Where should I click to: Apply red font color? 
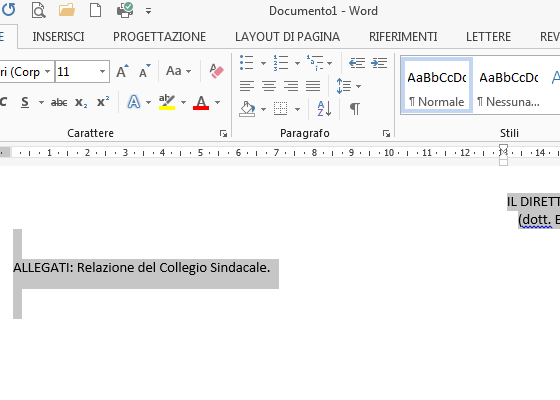click(x=201, y=102)
